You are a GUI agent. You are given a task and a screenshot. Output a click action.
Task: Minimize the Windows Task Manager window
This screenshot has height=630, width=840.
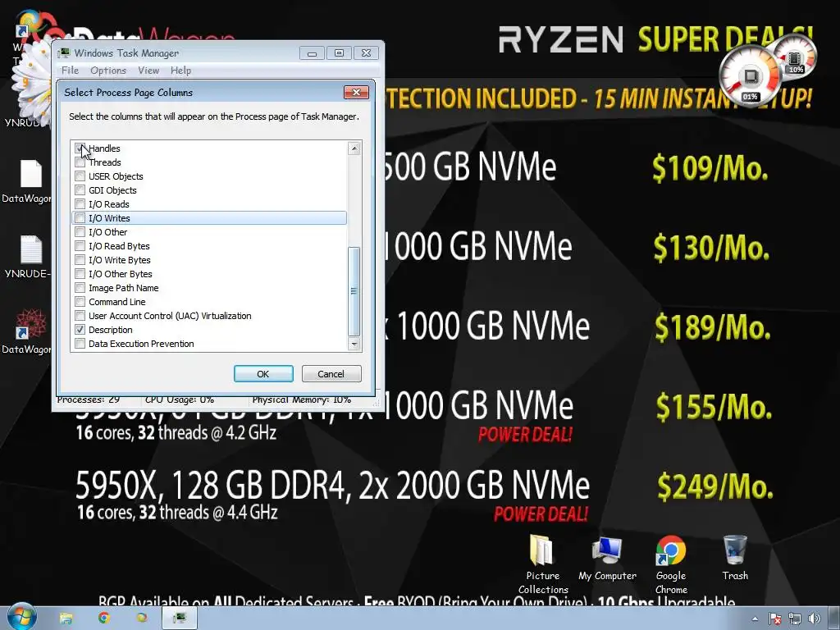(x=312, y=53)
